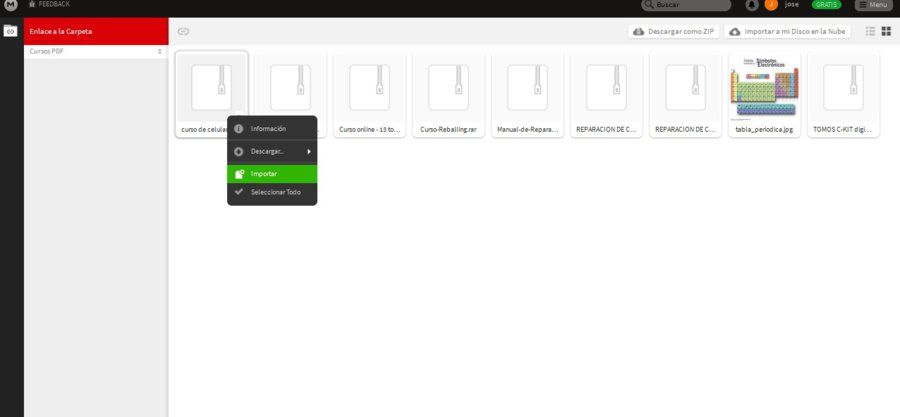Screen dimensions: 900x417
Task: Click the chain link icon in toolbar
Action: pyautogui.click(x=183, y=32)
